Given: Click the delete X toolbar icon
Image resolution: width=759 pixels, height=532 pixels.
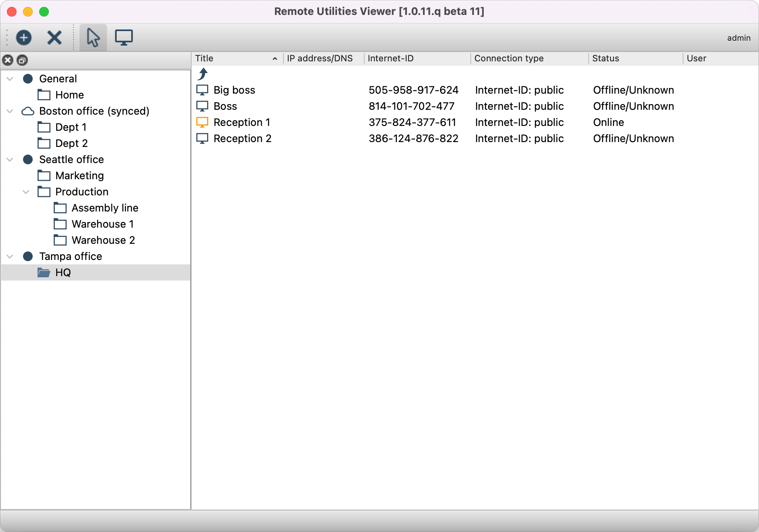Looking at the screenshot, I should [54, 38].
